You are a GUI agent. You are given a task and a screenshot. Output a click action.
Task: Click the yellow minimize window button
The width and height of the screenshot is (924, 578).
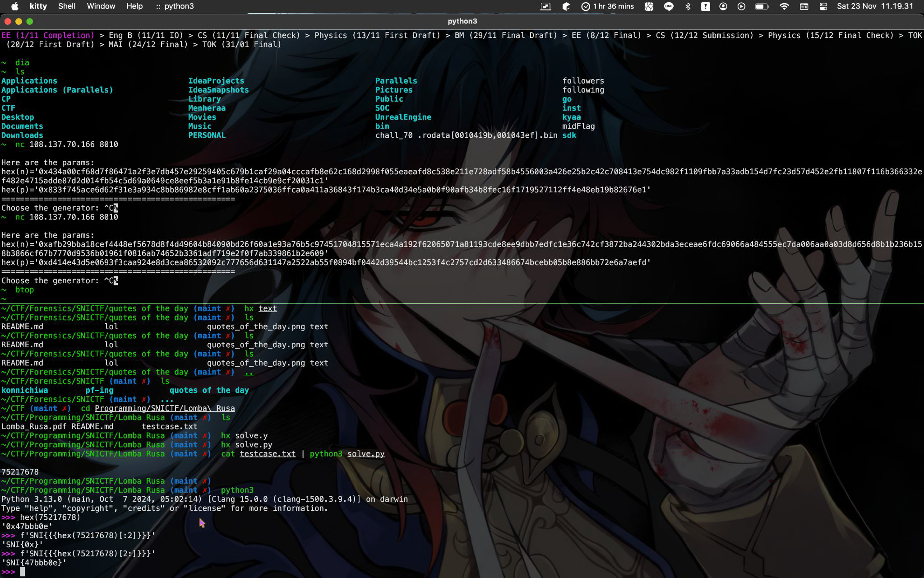click(x=18, y=21)
